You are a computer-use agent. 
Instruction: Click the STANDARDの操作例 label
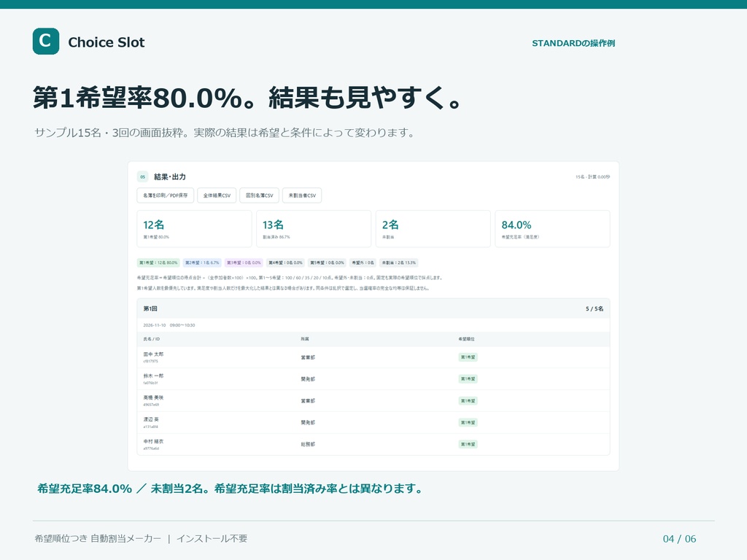[573, 43]
